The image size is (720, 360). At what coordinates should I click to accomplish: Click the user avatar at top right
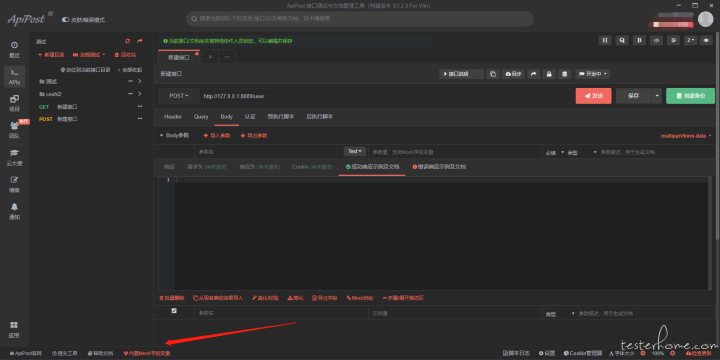tap(705, 19)
